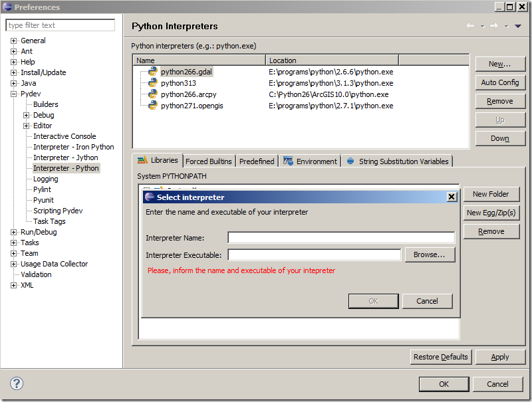This screenshot has width=532, height=402.
Task: Select Interactive Console preference page
Action: point(65,136)
